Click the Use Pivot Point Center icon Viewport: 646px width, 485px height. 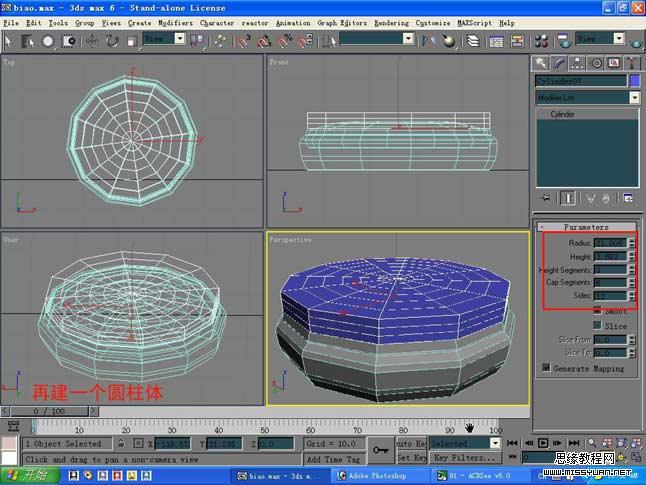(197, 40)
